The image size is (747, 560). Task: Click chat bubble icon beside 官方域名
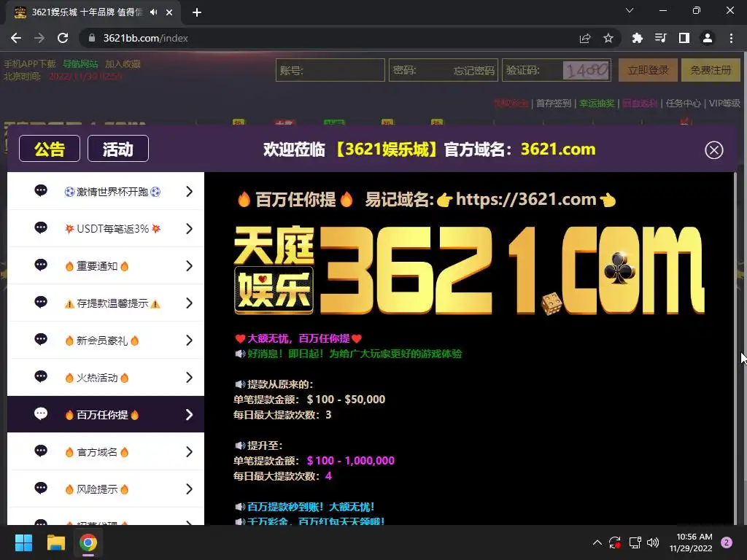41,451
